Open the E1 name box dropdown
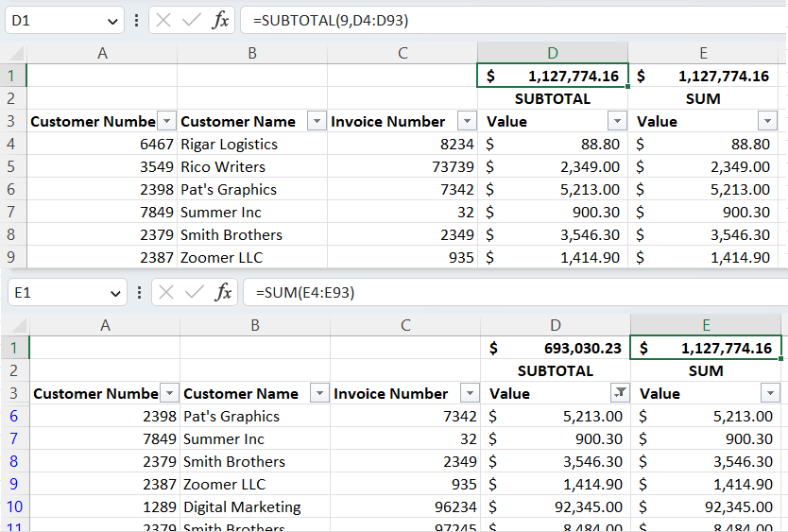The height and width of the screenshot is (532, 788). click(115, 293)
